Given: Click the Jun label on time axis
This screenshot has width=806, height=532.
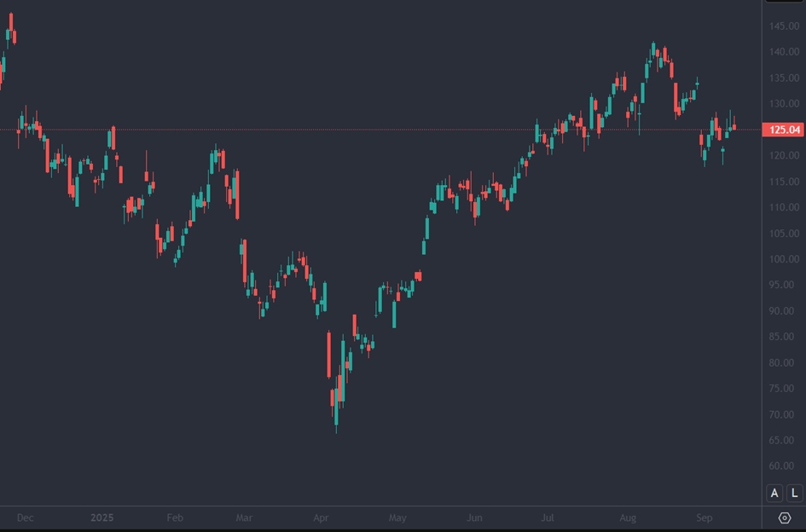Looking at the screenshot, I should point(474,518).
